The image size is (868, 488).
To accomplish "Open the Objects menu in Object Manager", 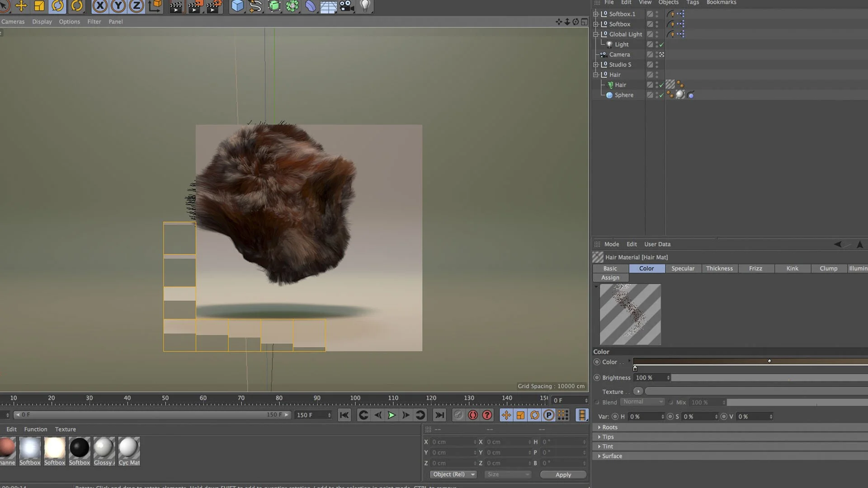I will click(x=668, y=3).
